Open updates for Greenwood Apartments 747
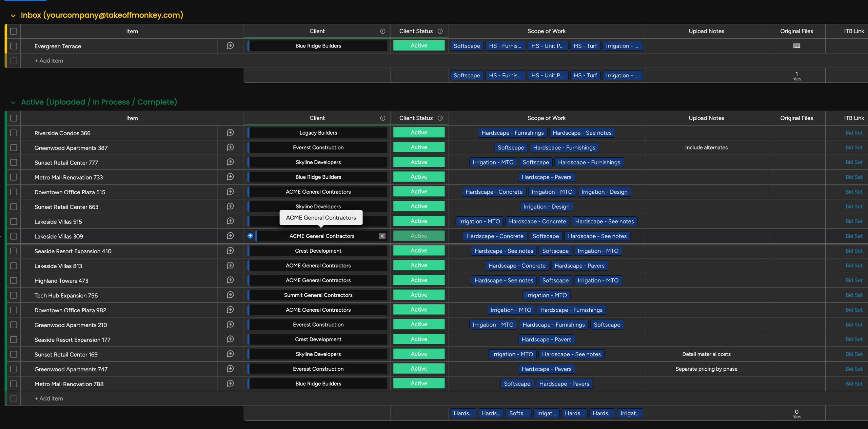The width and height of the screenshot is (868, 429). click(x=230, y=369)
